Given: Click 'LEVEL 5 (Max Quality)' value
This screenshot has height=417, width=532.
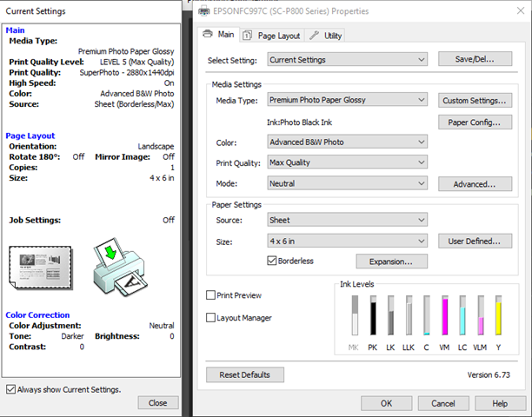Looking at the screenshot, I should coord(136,62).
